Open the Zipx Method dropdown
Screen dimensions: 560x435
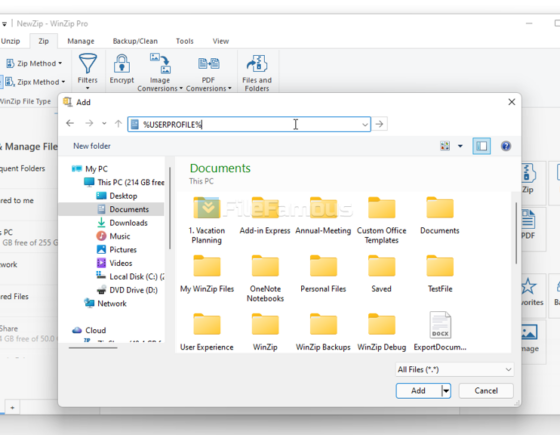pos(35,82)
